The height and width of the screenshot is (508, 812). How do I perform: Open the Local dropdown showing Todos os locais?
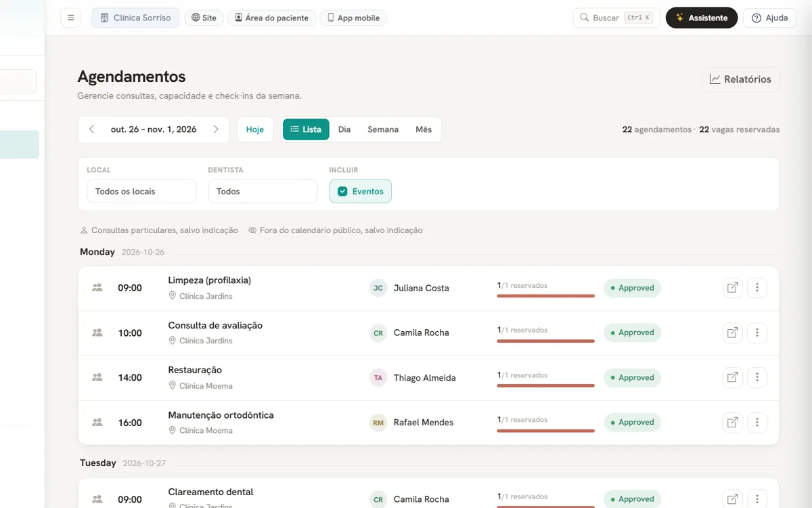(x=141, y=191)
